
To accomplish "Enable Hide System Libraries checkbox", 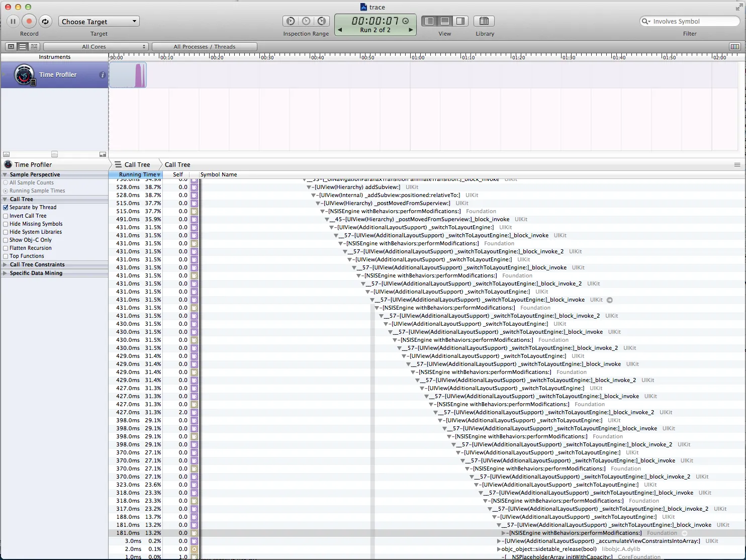I will [6, 232].
